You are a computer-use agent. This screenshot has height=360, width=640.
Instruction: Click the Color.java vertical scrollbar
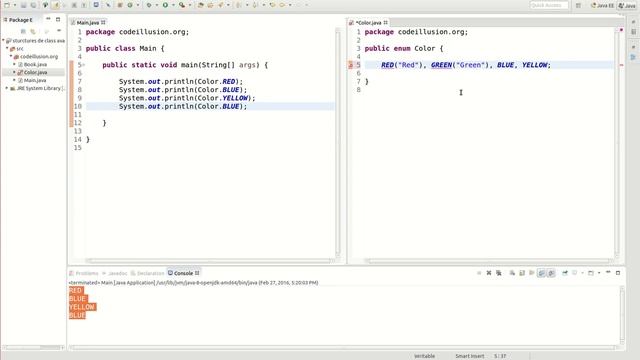[617, 143]
